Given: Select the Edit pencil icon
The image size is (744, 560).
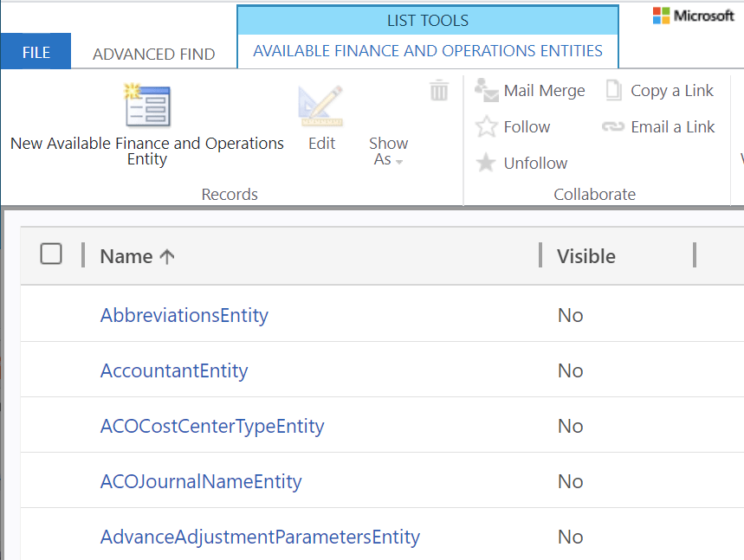Looking at the screenshot, I should point(321,104).
